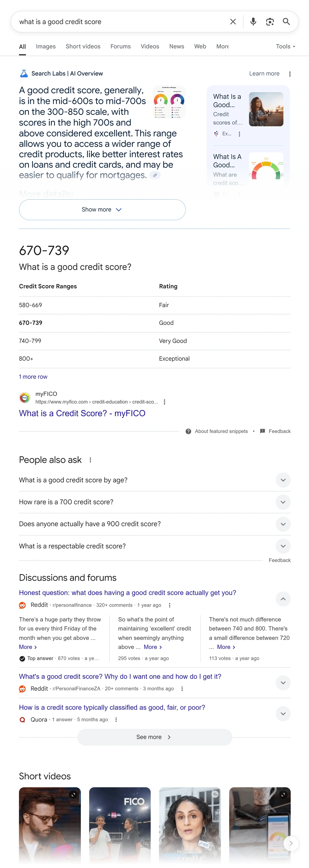The width and height of the screenshot is (309, 868).
Task: Open the credit score ranges chart image
Action: pyautogui.click(x=169, y=102)
